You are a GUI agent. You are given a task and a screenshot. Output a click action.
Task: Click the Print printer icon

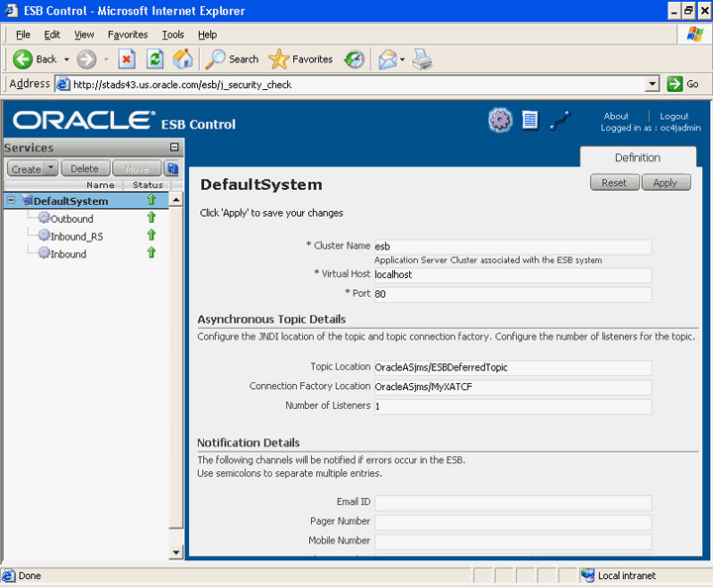pos(423,59)
